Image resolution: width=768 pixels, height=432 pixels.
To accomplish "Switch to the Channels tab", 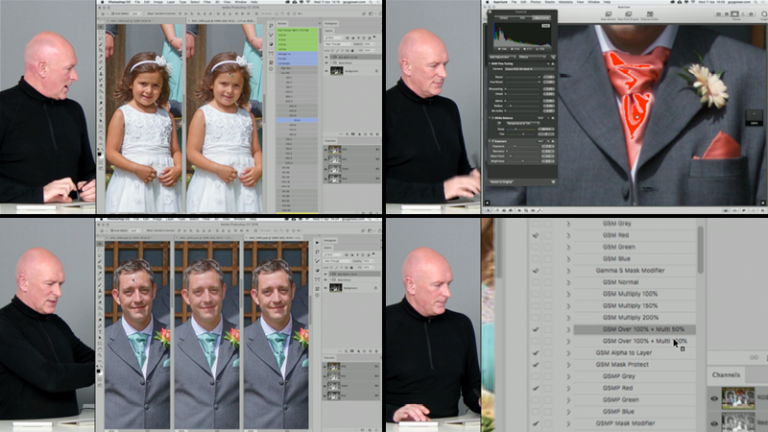I will pos(726,375).
